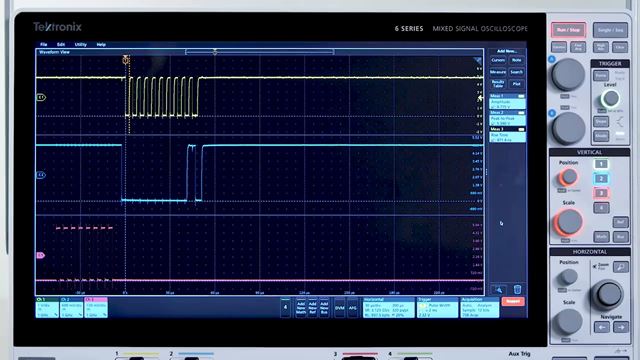Open the Utility menu
Image resolution: width=640 pixels, height=360 pixels.
[x=80, y=44]
